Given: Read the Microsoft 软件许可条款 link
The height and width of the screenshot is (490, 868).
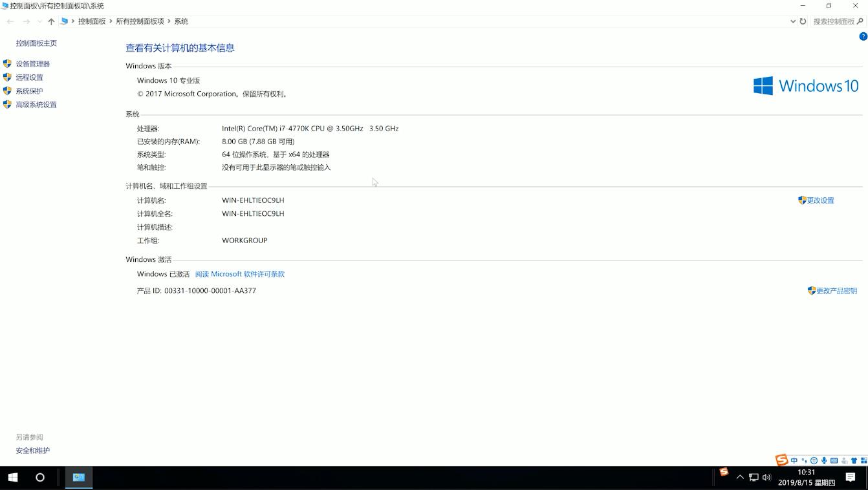Looking at the screenshot, I should [240, 274].
